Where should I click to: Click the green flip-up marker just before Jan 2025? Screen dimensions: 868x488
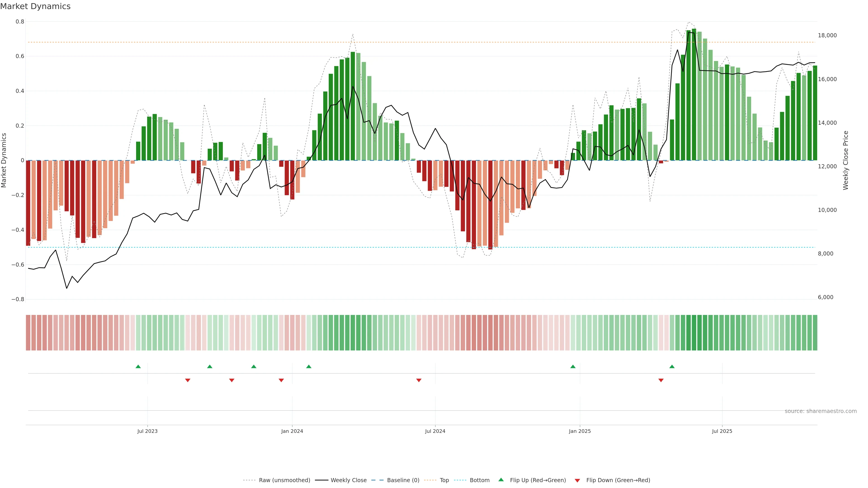point(573,366)
